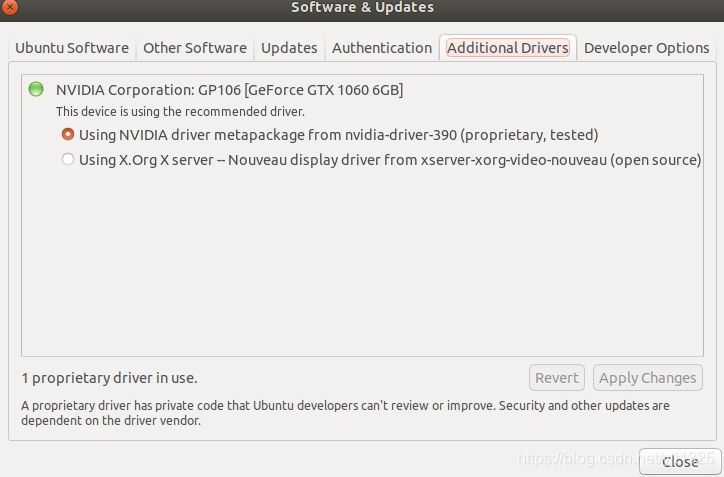Choose the Nouveau open source driver radio

pos(68,159)
